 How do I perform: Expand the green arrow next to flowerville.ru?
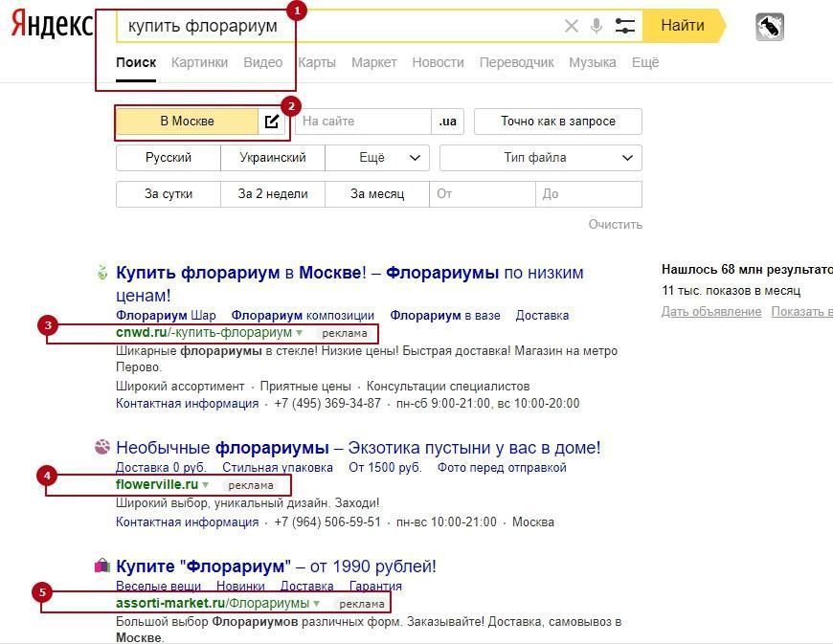pyautogui.click(x=206, y=485)
